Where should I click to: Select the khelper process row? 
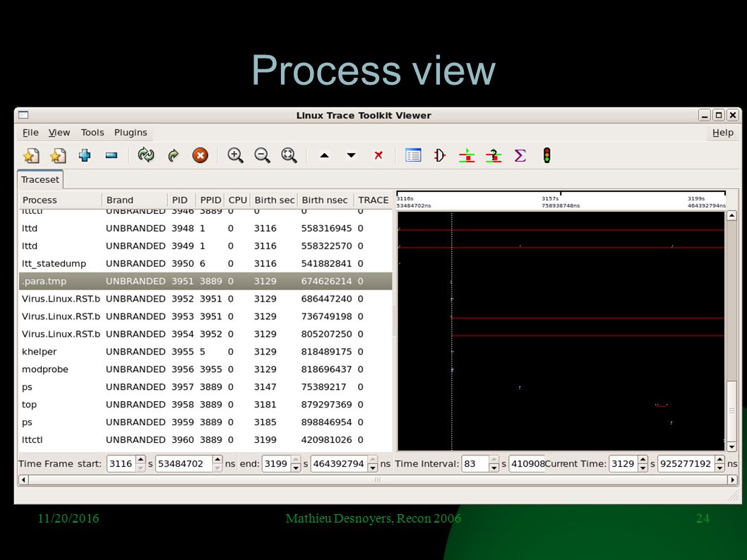click(x=205, y=352)
